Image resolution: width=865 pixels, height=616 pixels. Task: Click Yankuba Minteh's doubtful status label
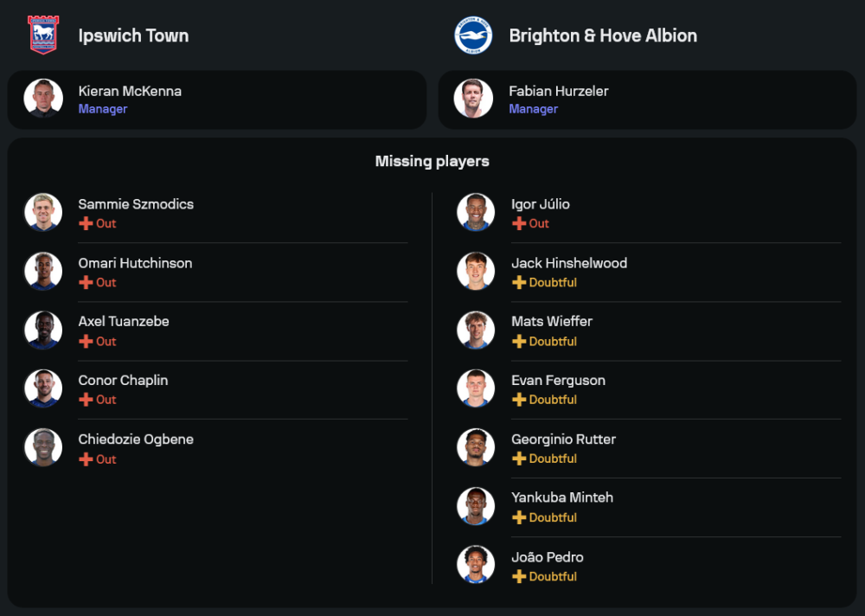[x=553, y=517]
